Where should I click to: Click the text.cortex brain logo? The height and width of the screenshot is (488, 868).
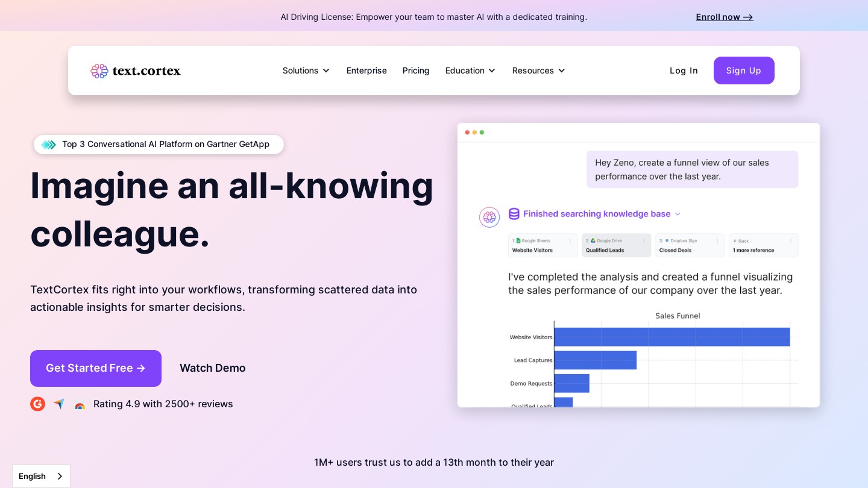(99, 71)
